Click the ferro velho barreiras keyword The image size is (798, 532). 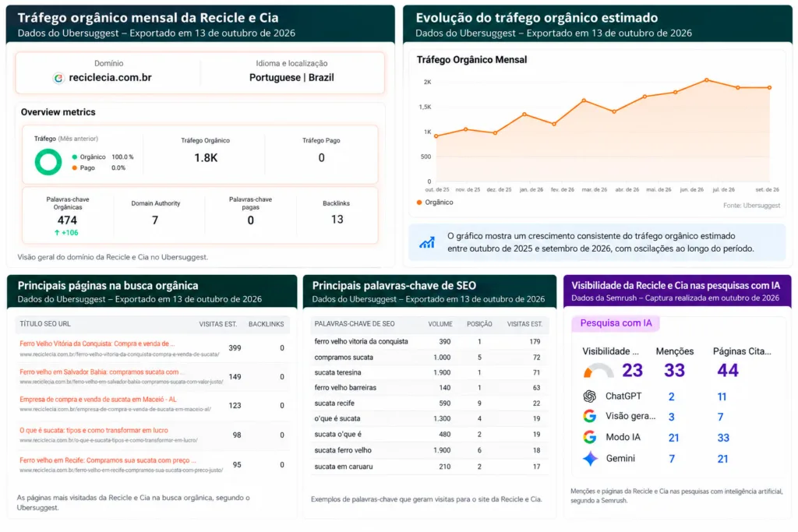345,388
